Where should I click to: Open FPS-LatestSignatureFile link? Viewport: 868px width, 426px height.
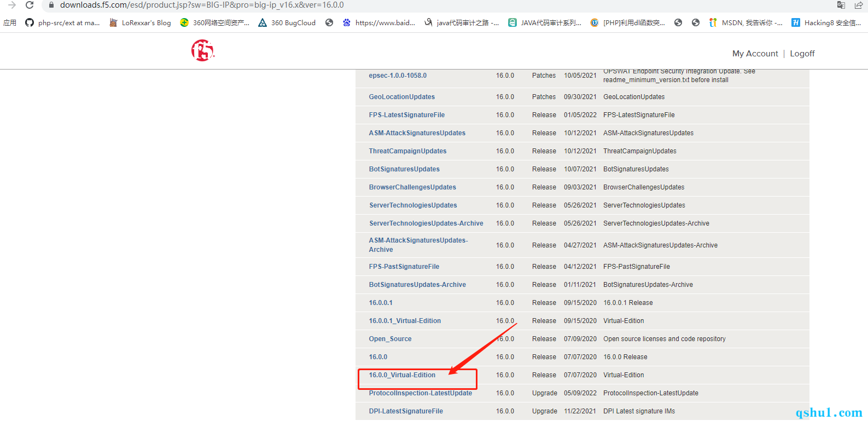click(x=407, y=115)
